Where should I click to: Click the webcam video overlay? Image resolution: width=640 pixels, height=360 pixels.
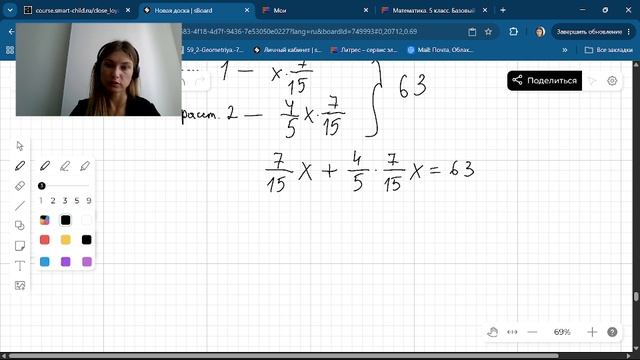tap(99, 69)
